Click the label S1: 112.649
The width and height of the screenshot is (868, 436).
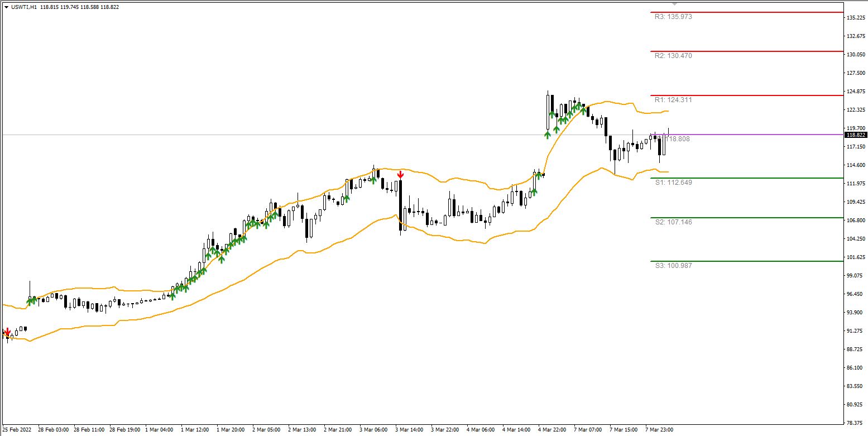click(673, 183)
